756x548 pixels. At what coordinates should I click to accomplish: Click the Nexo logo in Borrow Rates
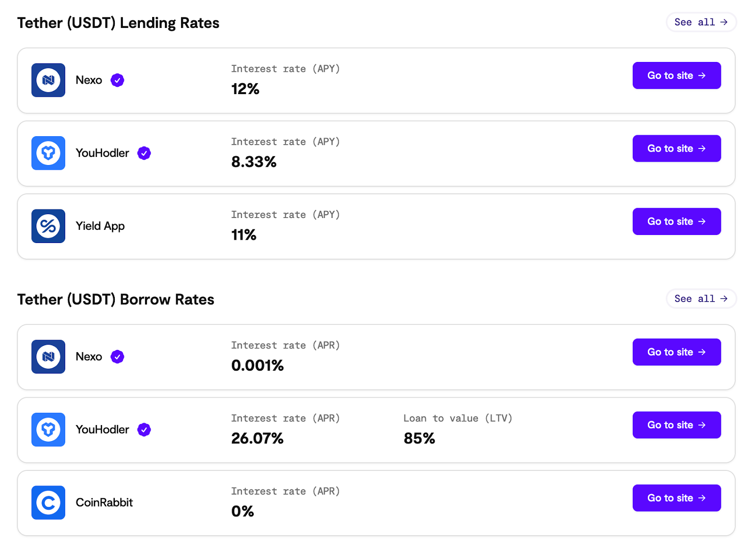pos(48,357)
